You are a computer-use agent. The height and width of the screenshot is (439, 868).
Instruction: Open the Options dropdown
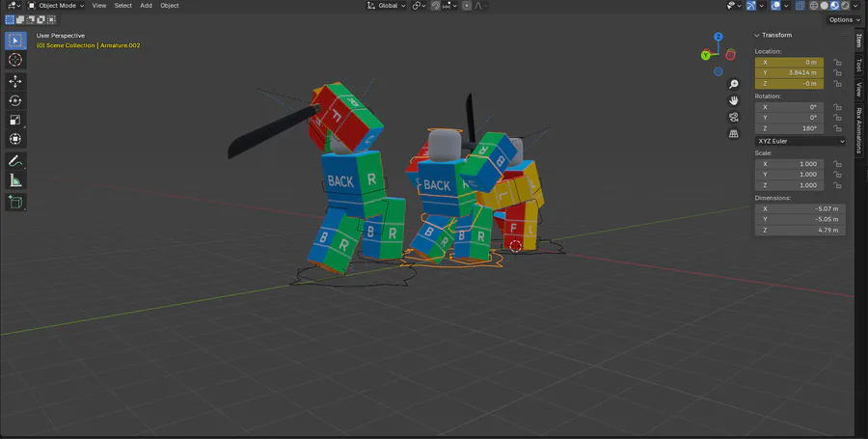[845, 20]
